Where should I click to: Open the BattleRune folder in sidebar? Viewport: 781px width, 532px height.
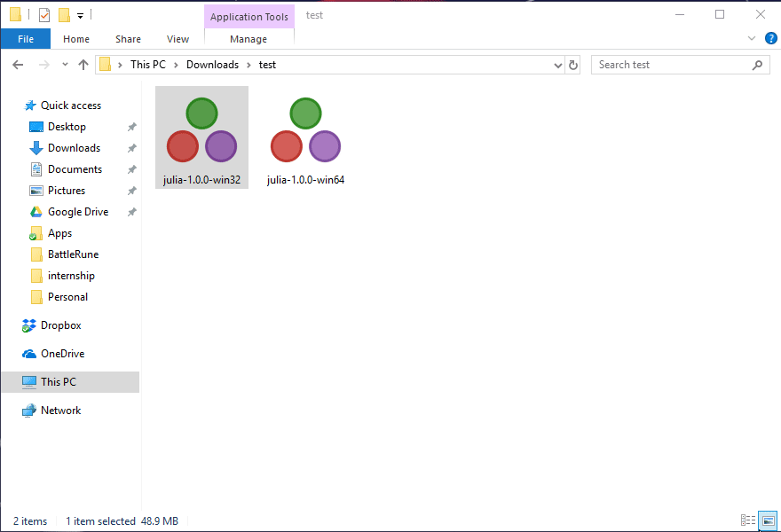click(x=73, y=254)
